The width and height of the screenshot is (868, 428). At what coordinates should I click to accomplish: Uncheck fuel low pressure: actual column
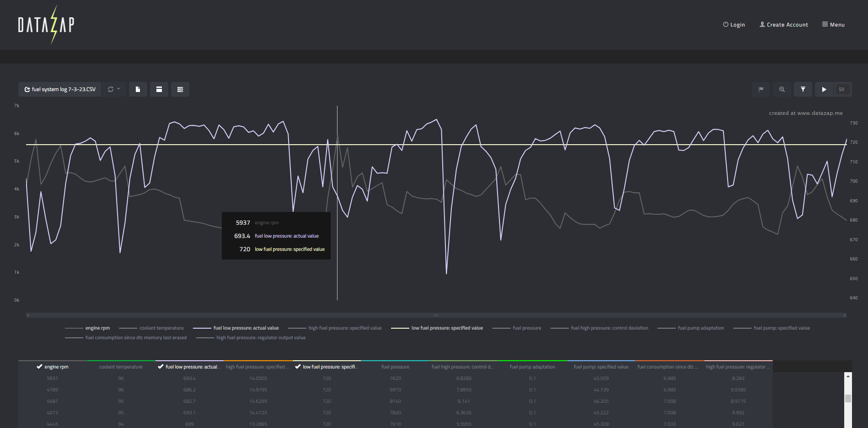(189, 367)
